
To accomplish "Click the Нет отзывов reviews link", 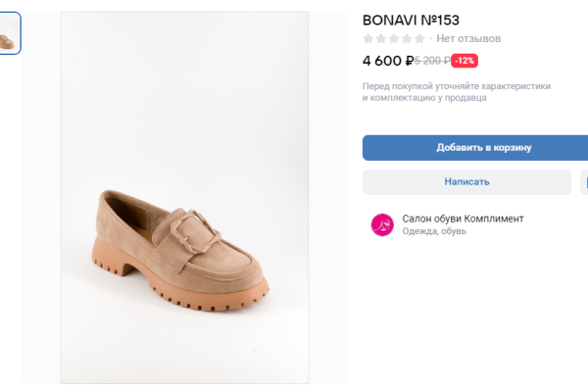I will pyautogui.click(x=468, y=39).
